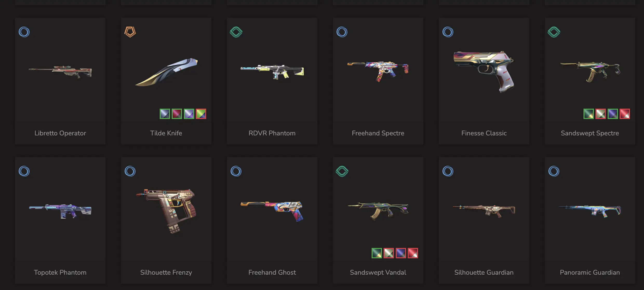
Task: Click the green tier icon on RDVR Phantom
Action: click(x=236, y=32)
